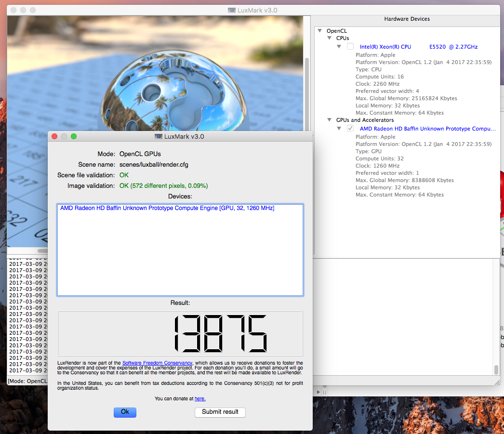Click the 'Type: CPU' line
The height and width of the screenshot is (434, 504).
click(x=368, y=69)
